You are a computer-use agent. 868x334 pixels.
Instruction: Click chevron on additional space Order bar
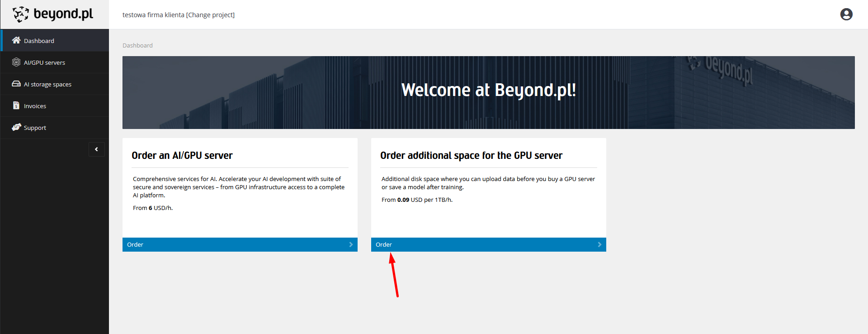(x=599, y=244)
